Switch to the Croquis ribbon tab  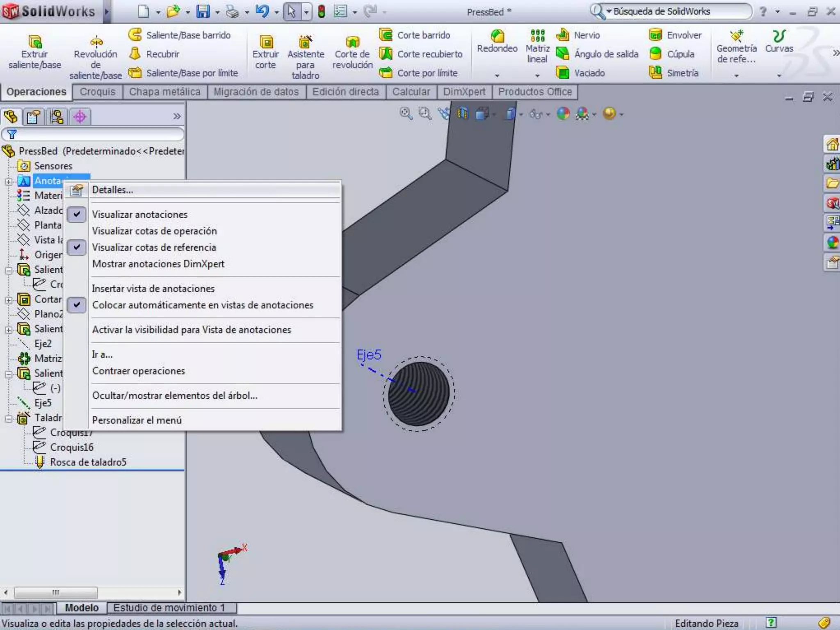pyautogui.click(x=98, y=92)
